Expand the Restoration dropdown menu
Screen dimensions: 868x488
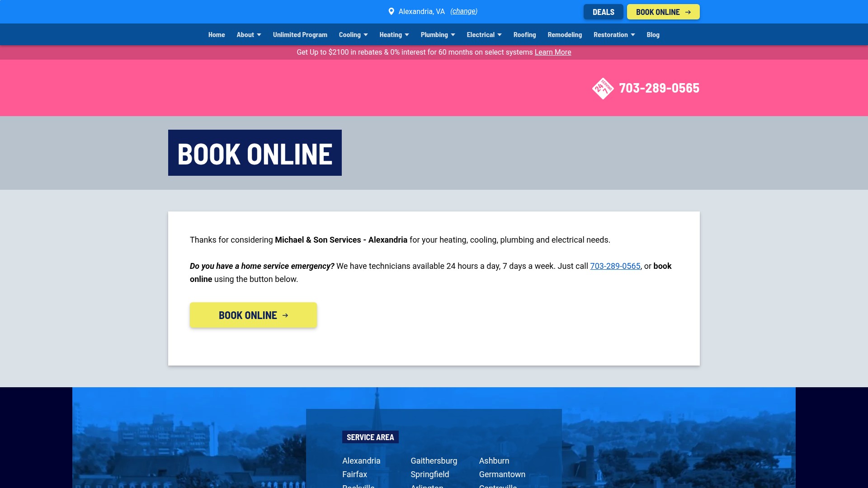(614, 35)
